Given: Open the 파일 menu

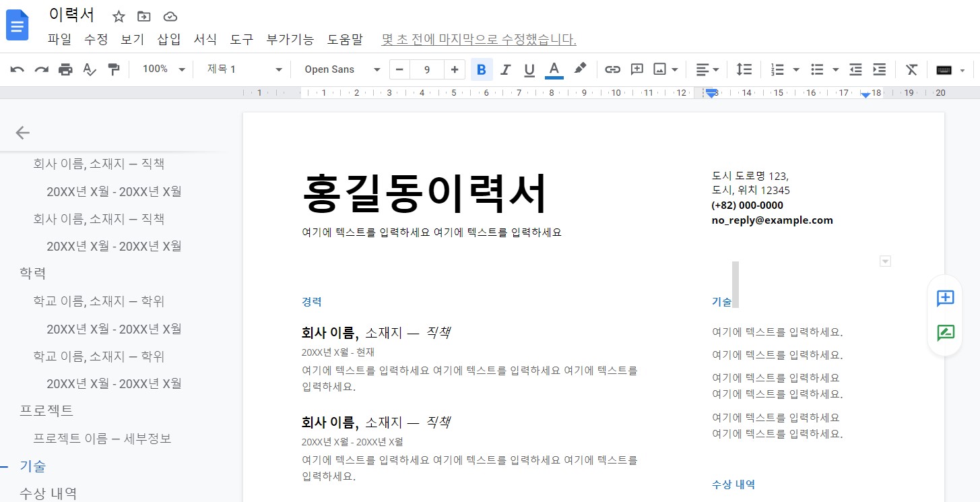Looking at the screenshot, I should [59, 39].
